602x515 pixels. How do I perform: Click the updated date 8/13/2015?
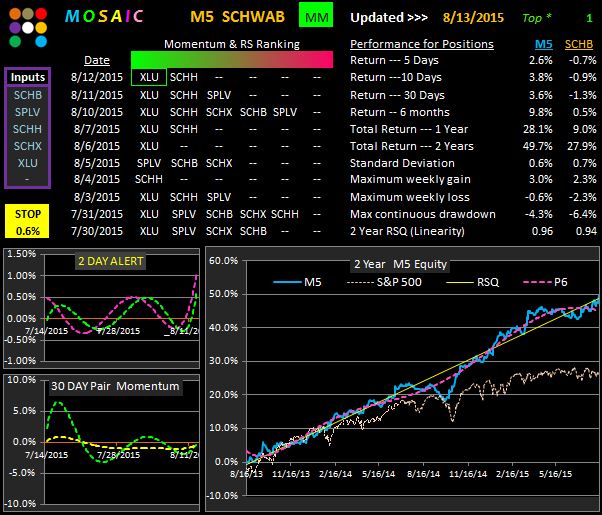click(x=473, y=17)
